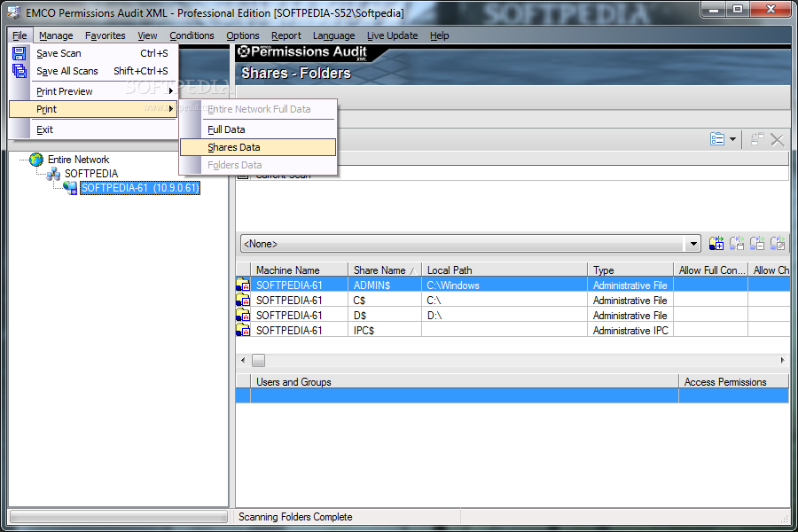The width and height of the screenshot is (798, 532).
Task: Open the Report menu
Action: coord(286,35)
